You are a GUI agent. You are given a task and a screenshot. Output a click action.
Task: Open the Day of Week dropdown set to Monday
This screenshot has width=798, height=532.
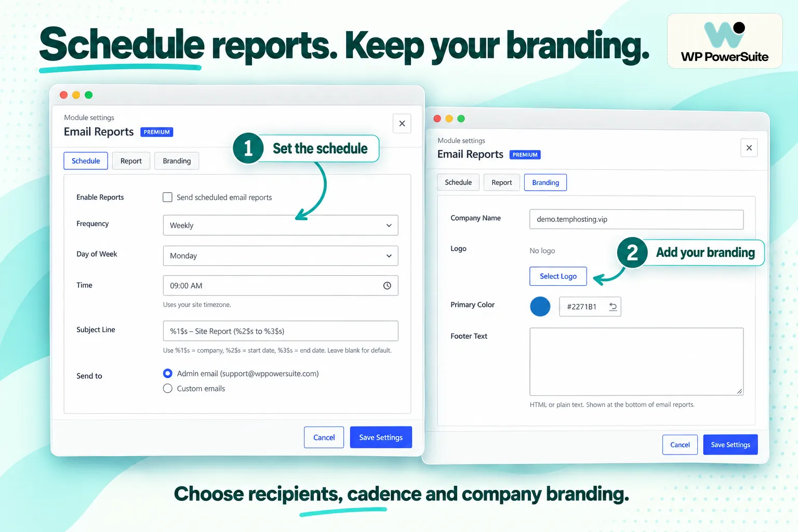[x=281, y=256]
